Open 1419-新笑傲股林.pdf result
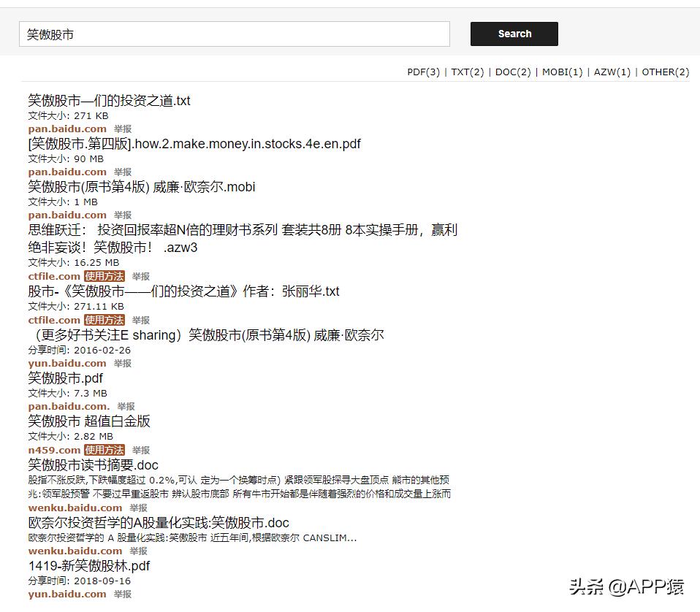Viewport: 700px width, 612px height. pos(88,565)
